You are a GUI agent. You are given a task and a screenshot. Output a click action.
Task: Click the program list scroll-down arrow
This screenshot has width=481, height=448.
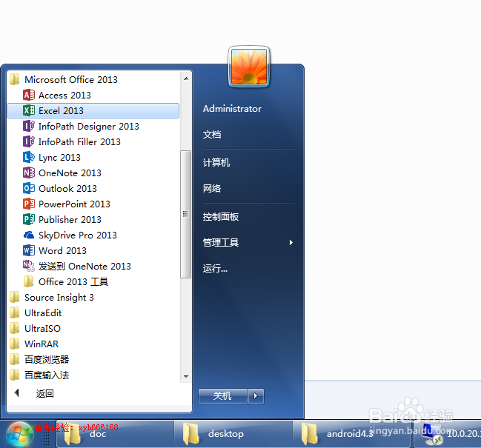coord(186,377)
